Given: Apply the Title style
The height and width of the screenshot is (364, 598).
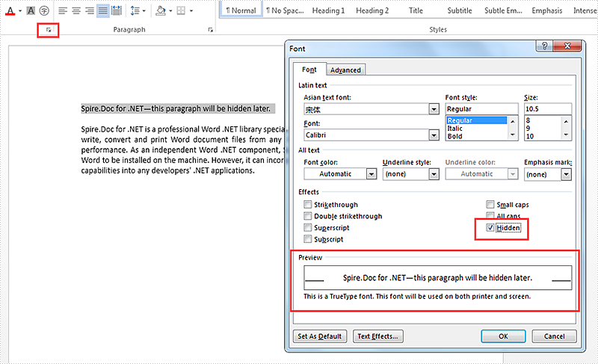Looking at the screenshot, I should coord(416,10).
